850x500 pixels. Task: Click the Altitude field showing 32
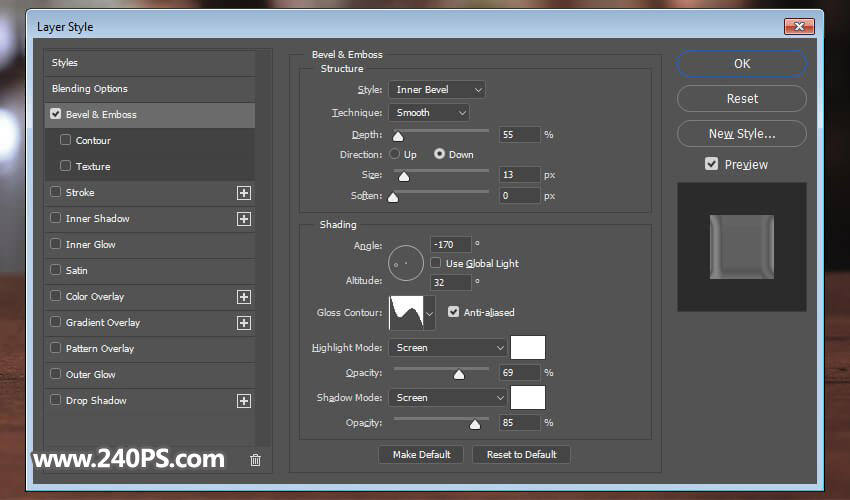point(450,283)
